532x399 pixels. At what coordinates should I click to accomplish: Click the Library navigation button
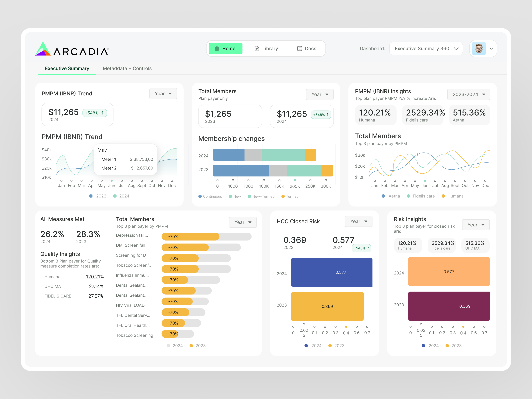266,49
